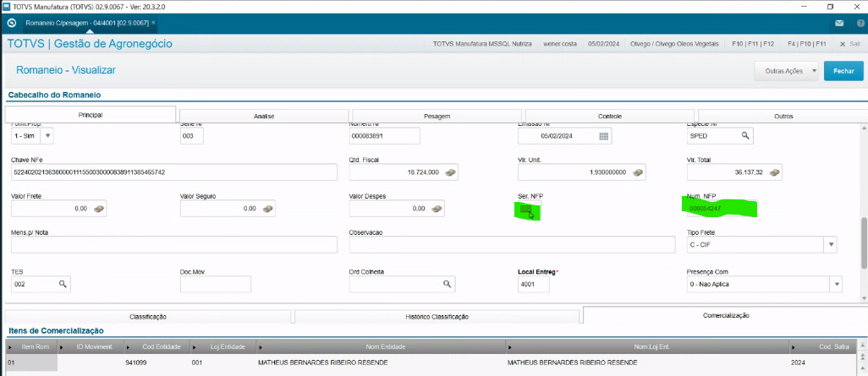Click the Mens.p/ Nota input field
The height and width of the screenshot is (376, 868).
pos(173,244)
